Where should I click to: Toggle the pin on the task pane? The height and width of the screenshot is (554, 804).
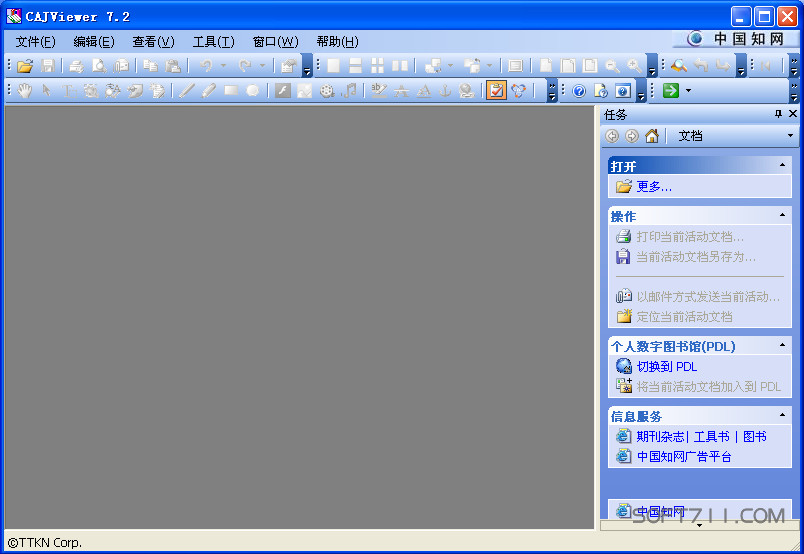tap(778, 114)
